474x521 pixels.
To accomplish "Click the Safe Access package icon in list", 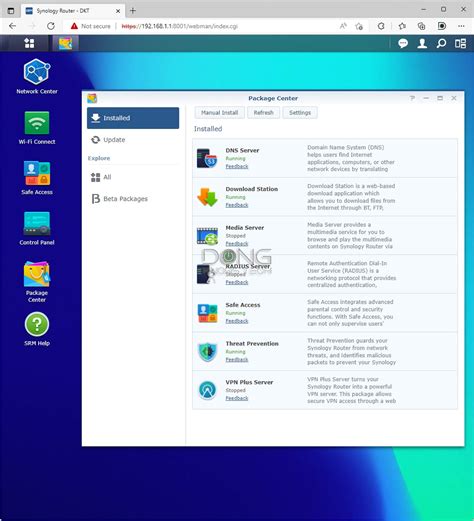I will [x=207, y=313].
